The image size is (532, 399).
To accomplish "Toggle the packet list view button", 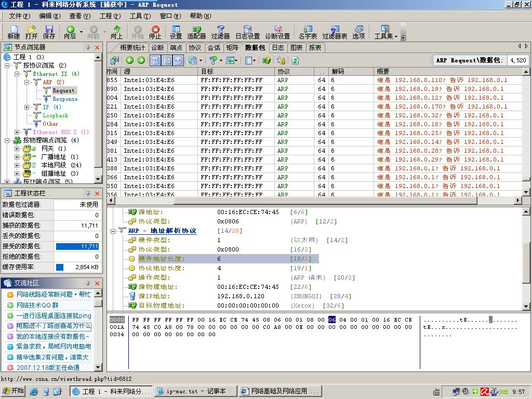I will [155, 60].
